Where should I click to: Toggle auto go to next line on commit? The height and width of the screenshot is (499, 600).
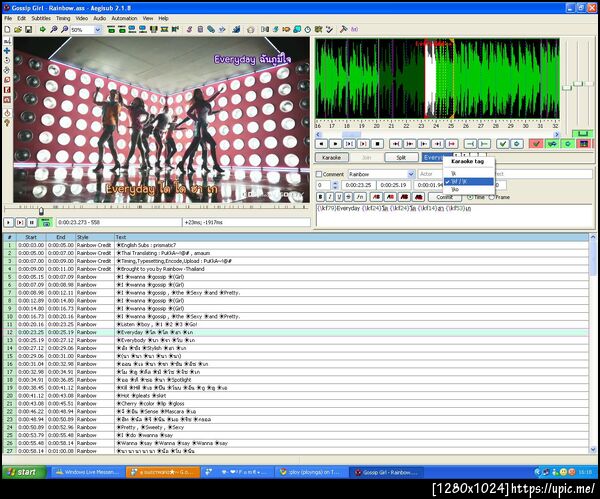pos(552,144)
